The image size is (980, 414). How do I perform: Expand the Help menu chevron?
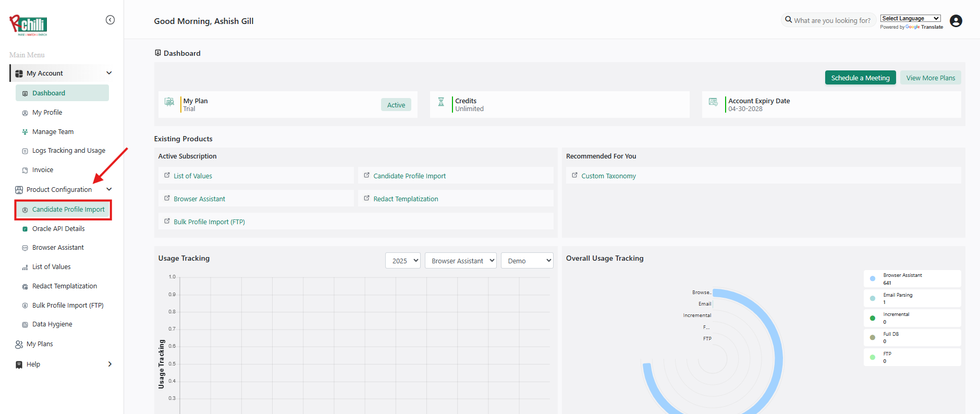109,364
